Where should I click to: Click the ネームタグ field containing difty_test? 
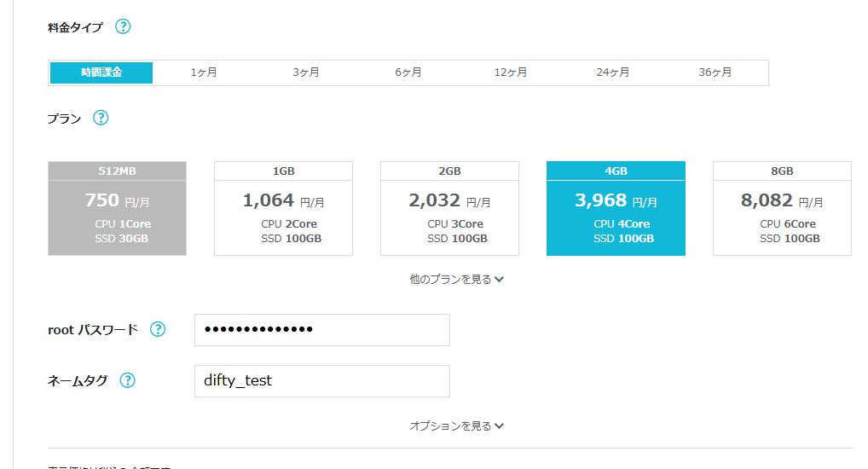coord(321,381)
